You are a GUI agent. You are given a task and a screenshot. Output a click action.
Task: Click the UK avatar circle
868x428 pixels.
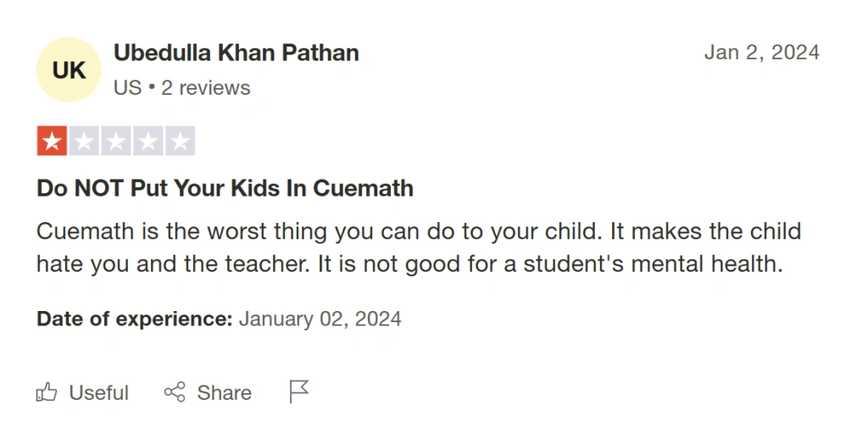point(70,69)
